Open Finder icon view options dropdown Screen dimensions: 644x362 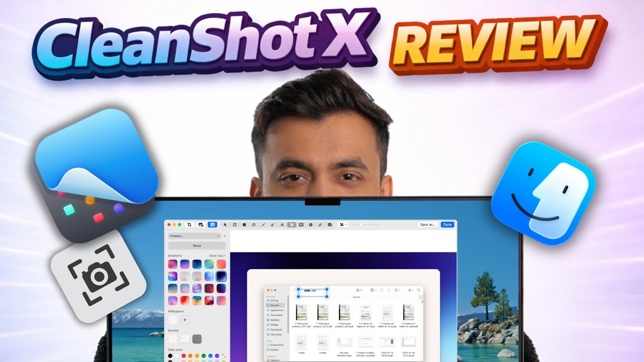[359, 290]
